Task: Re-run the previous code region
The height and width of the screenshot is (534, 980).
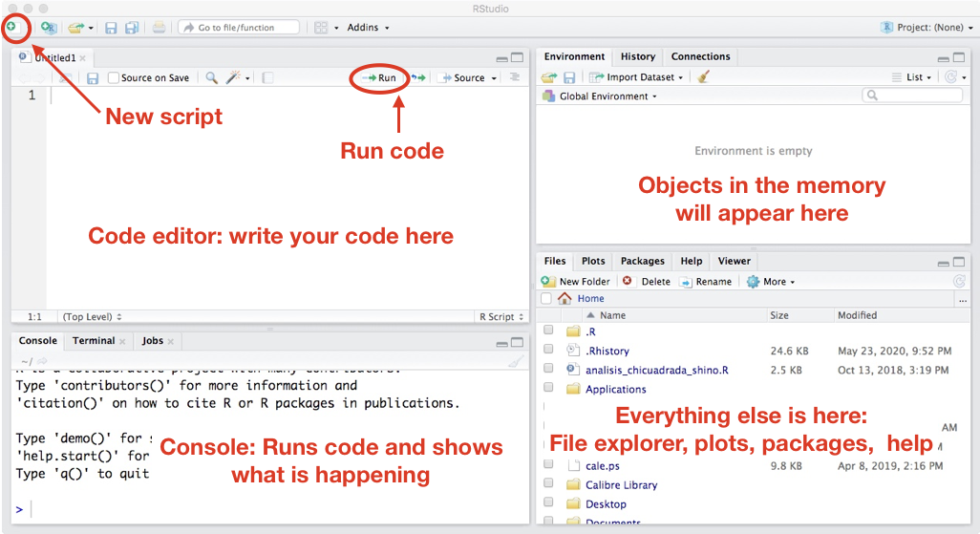Action: coord(418,77)
